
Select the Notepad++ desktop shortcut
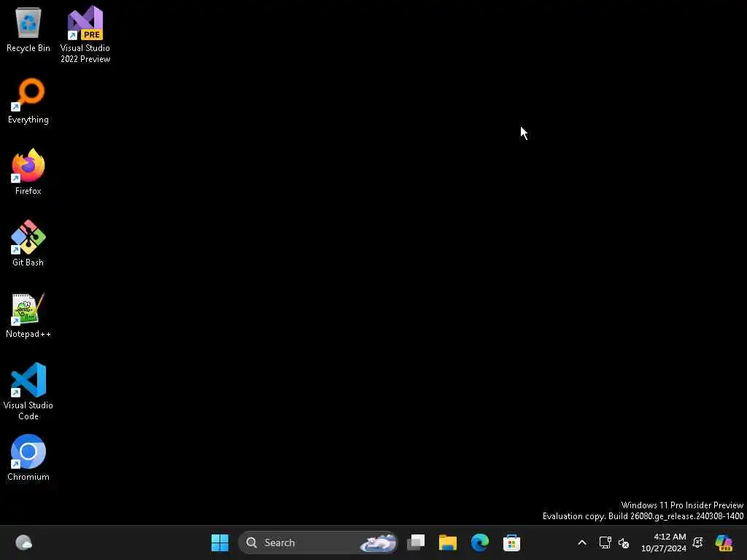[28, 315]
